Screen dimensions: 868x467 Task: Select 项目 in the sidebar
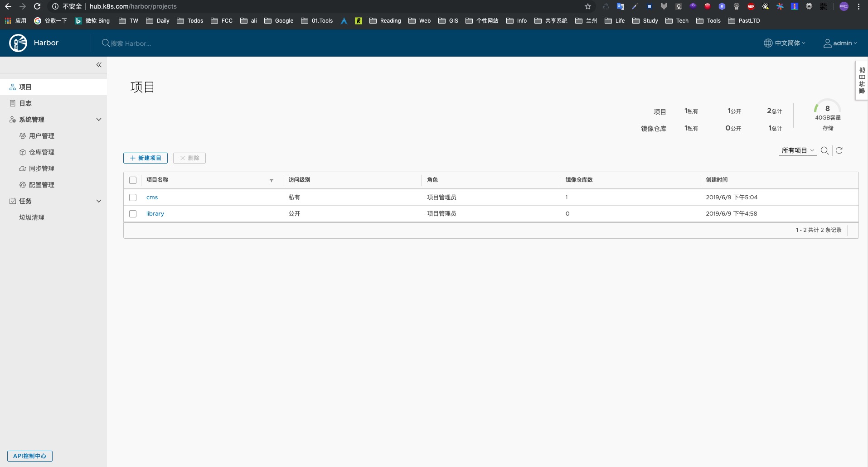click(53, 87)
